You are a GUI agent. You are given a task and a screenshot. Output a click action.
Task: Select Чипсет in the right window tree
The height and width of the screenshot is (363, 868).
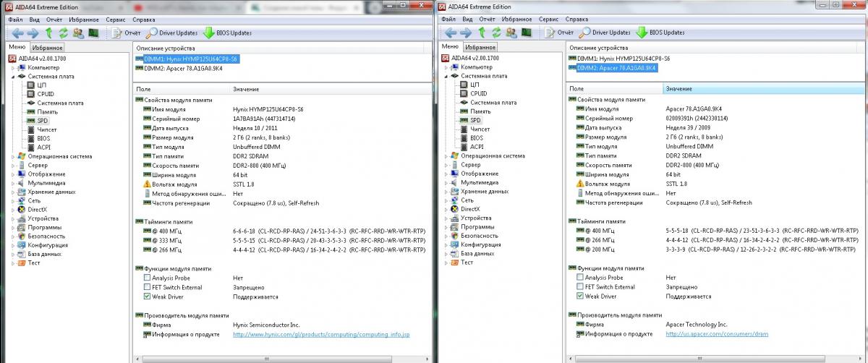[x=480, y=129]
